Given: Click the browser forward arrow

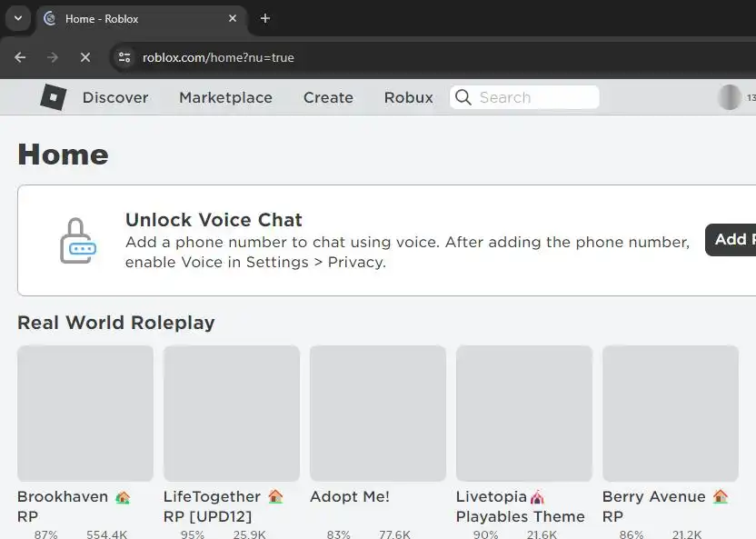Looking at the screenshot, I should tap(53, 57).
